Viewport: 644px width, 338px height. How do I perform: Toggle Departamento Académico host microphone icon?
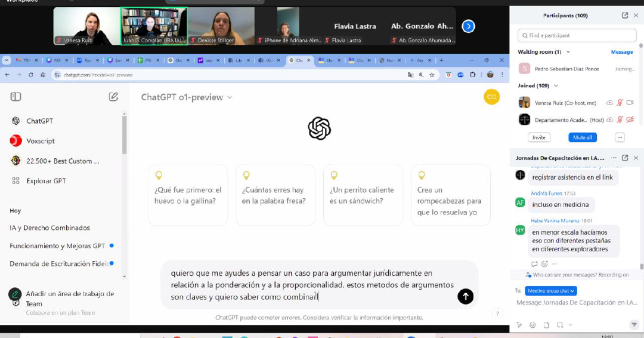coord(620,119)
